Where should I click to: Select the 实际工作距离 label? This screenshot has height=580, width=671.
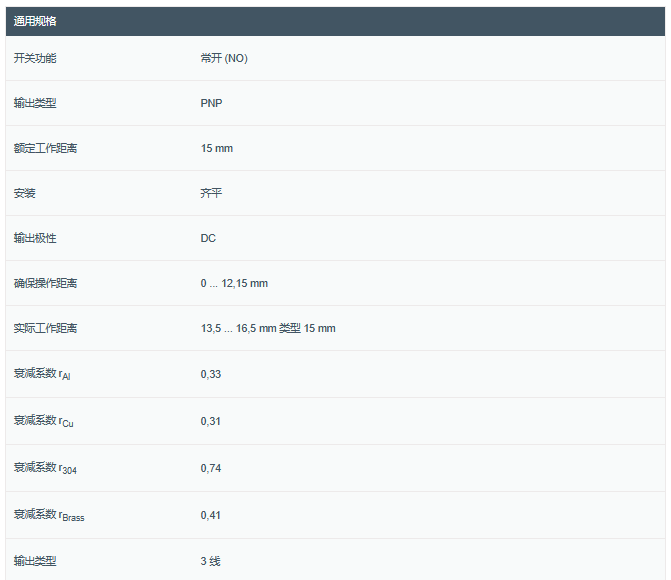(x=45, y=328)
